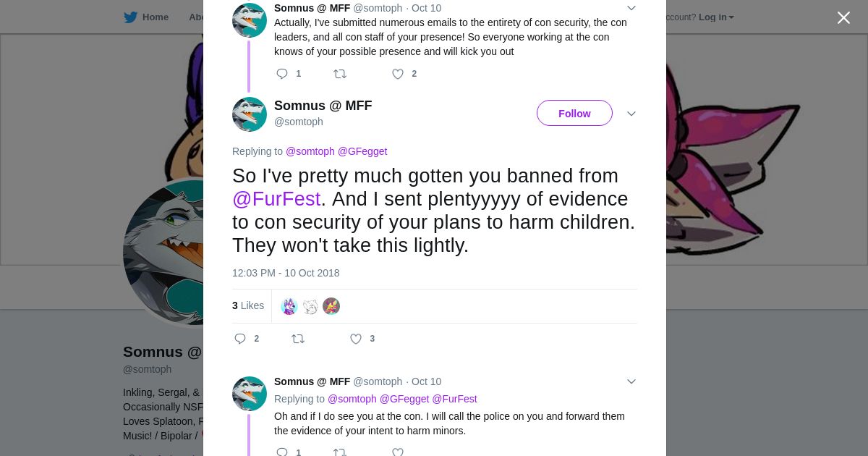The image size is (868, 456).
Task: Follow Somnus @ MFF
Action: pyautogui.click(x=574, y=113)
